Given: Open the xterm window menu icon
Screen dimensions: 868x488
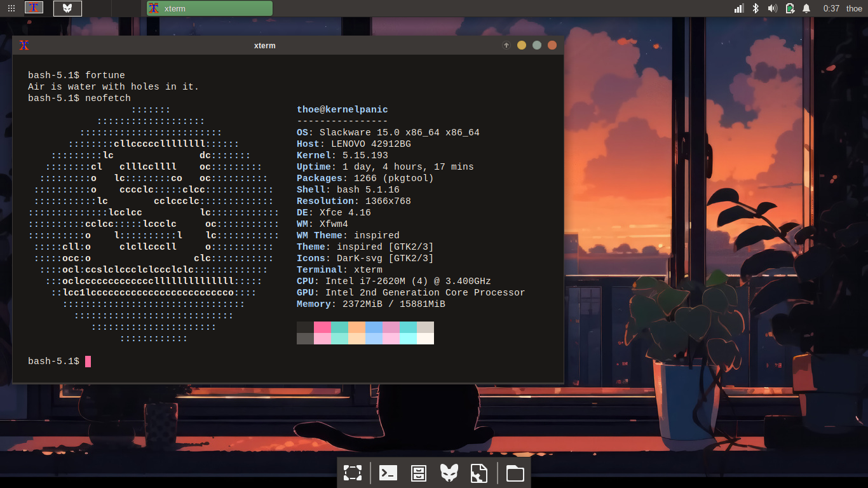Looking at the screenshot, I should (24, 45).
